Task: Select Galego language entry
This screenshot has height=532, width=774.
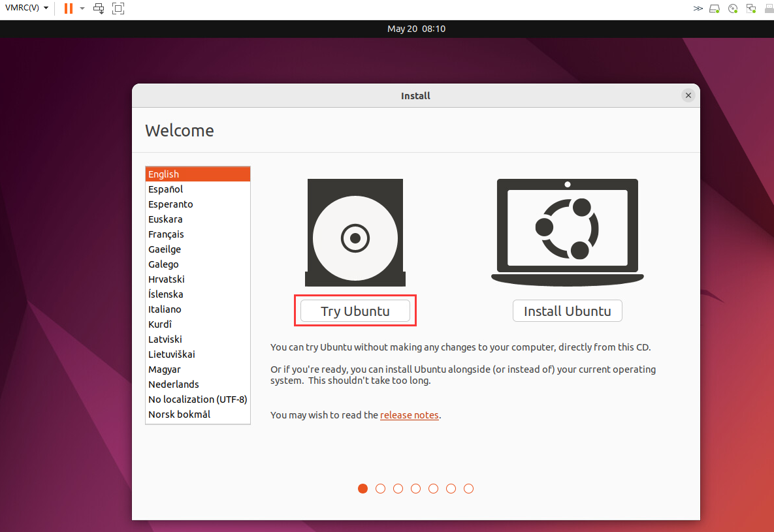Action: click(198, 264)
